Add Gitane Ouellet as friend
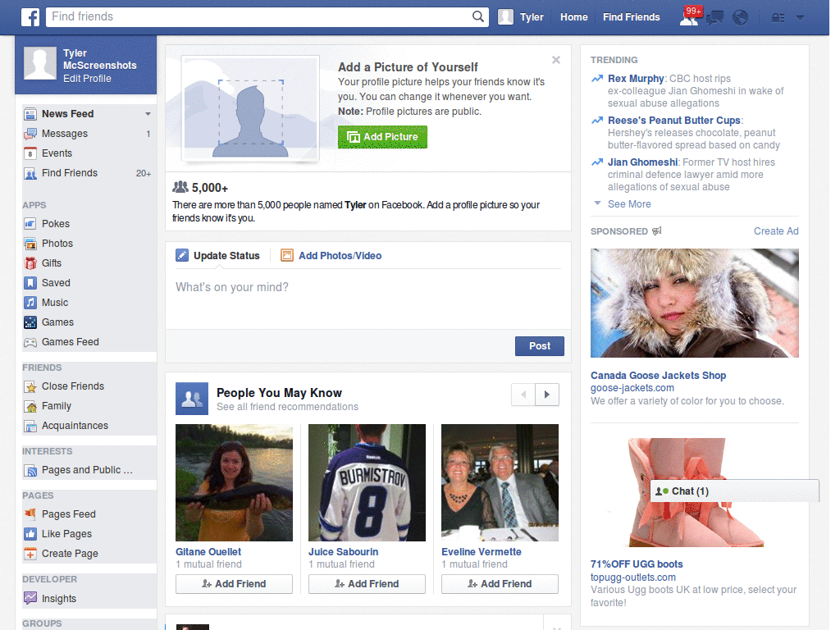840x630 pixels. pos(234,584)
